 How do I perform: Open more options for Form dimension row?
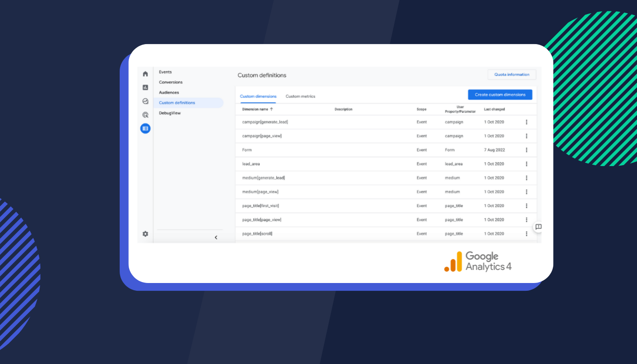tap(526, 150)
